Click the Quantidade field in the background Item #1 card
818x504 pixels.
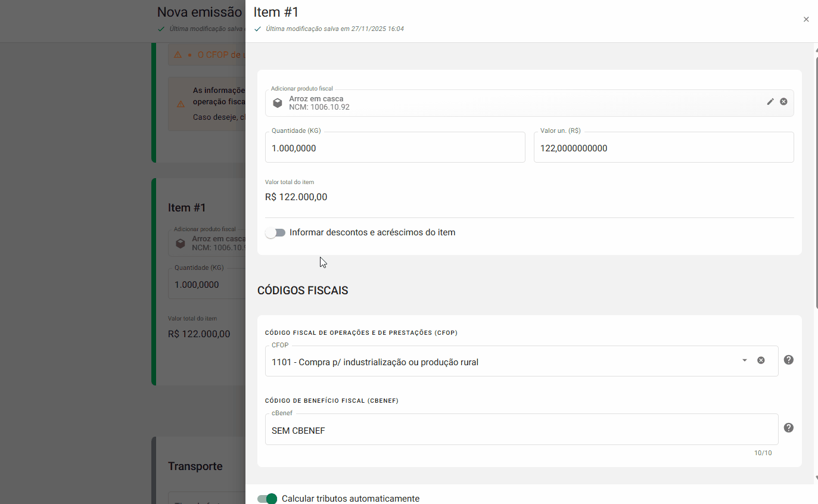(206, 285)
